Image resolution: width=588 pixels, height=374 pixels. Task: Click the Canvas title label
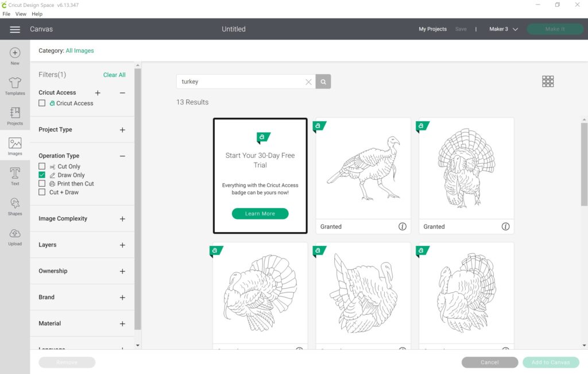(x=41, y=29)
